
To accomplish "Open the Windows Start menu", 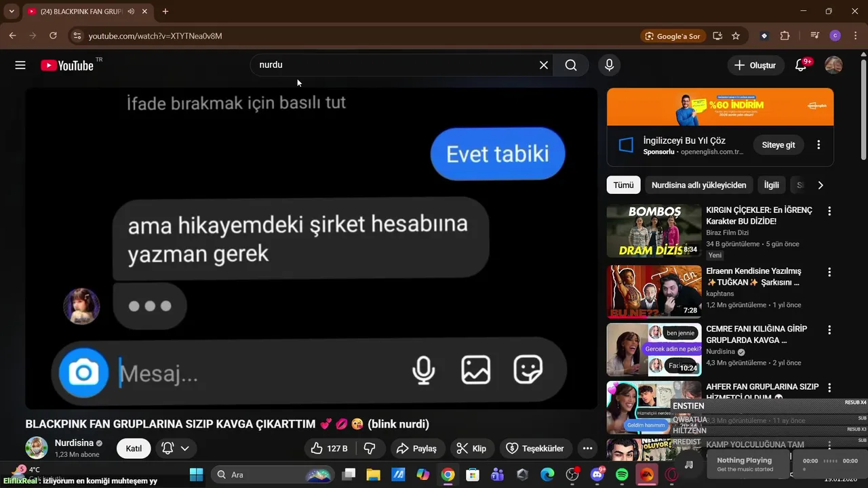I will click(196, 474).
